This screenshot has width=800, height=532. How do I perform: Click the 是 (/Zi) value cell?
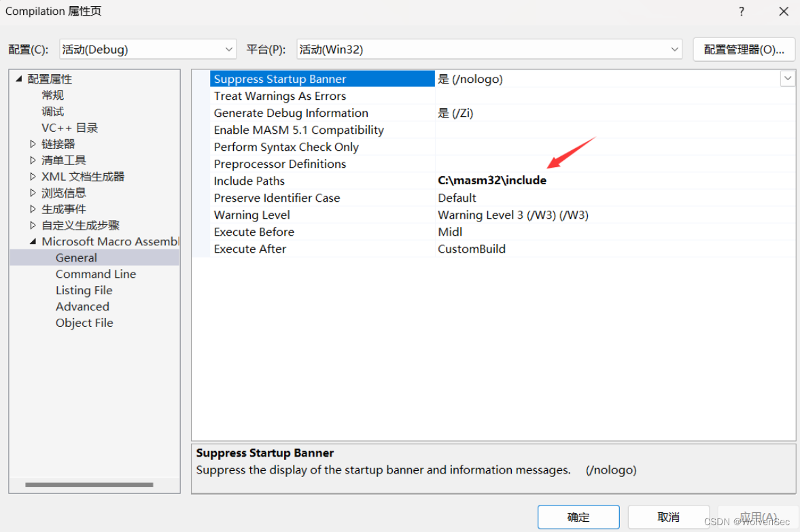pos(615,113)
